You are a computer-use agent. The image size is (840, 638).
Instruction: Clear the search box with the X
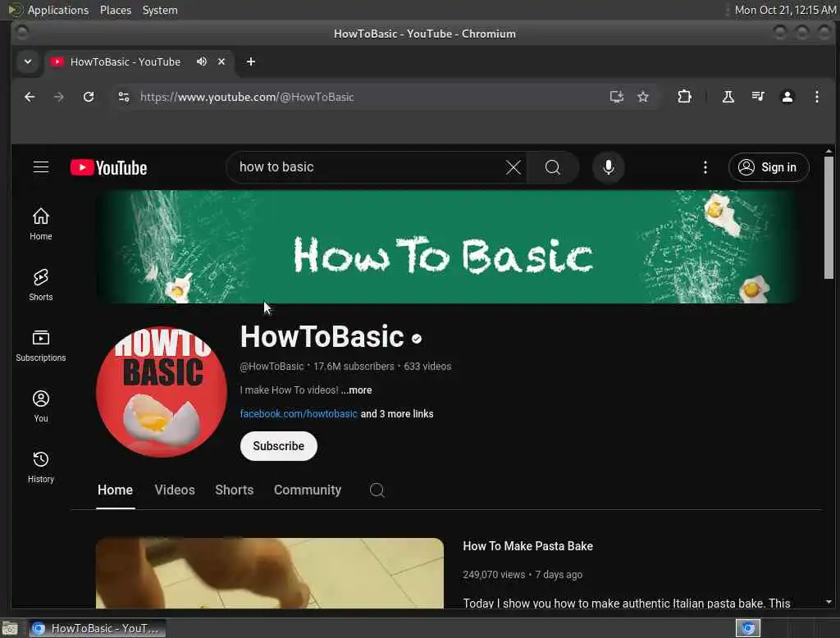tap(514, 167)
